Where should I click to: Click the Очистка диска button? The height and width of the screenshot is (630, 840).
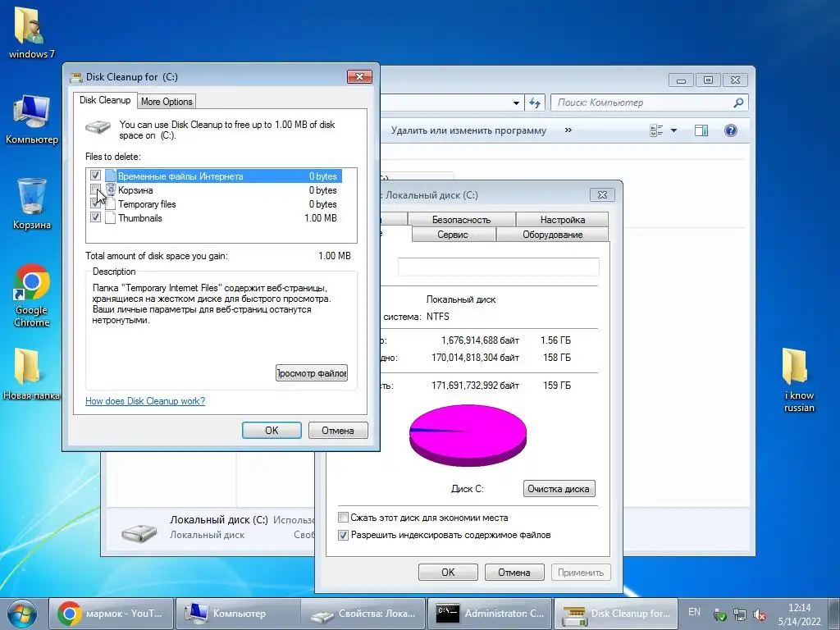pos(559,489)
